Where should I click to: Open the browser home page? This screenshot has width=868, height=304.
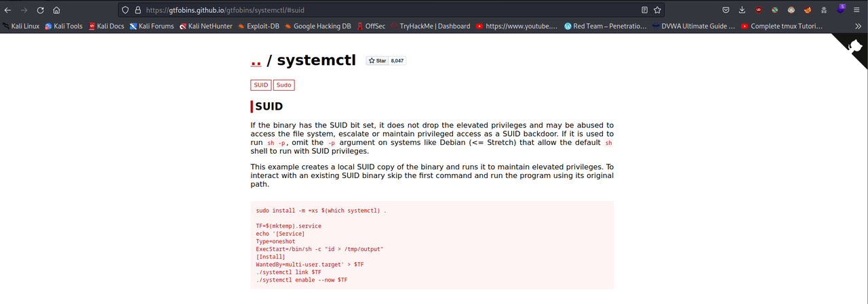pos(57,10)
